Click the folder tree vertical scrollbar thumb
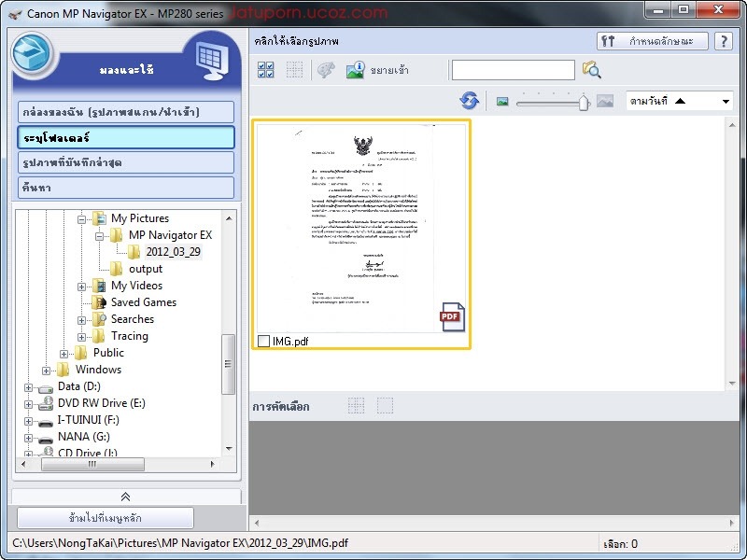The image size is (747, 560). pos(228,364)
